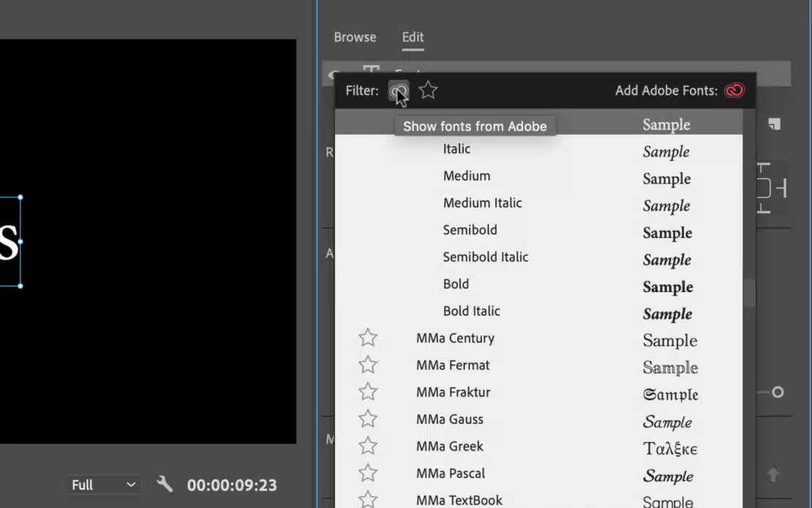
Task: Open the Full playback resolution dropdown
Action: click(x=104, y=485)
